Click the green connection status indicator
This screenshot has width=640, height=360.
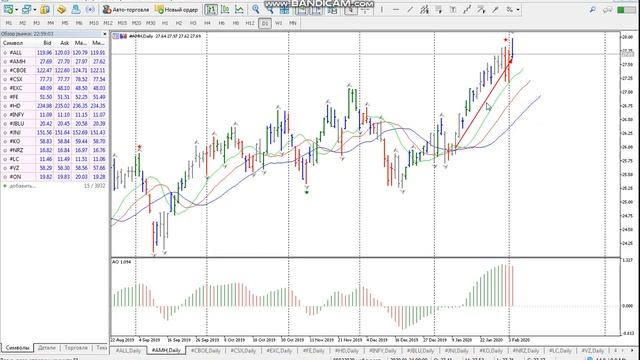(626, 9)
